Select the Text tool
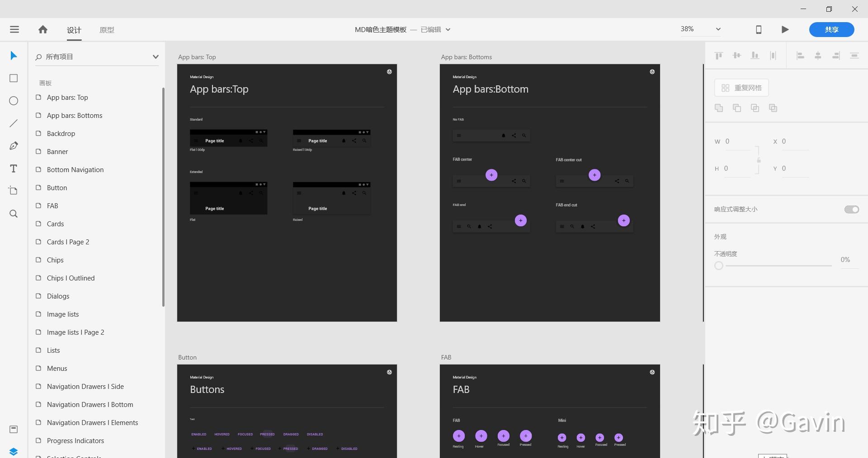The height and width of the screenshot is (458, 868). click(x=14, y=168)
